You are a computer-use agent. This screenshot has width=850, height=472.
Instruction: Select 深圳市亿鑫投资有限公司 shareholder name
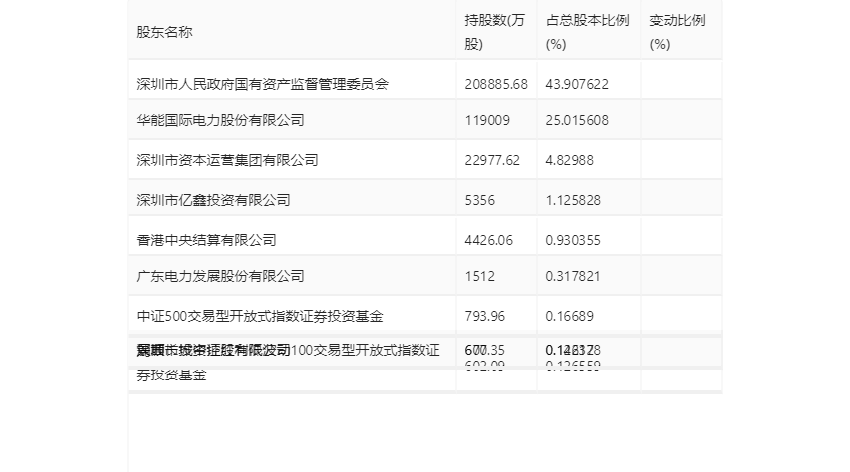click(213, 200)
